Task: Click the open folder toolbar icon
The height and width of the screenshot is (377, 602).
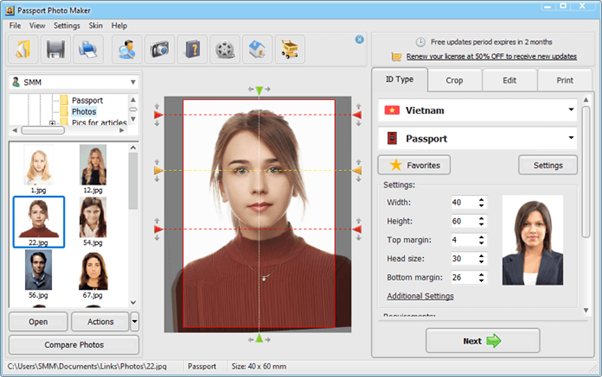Action: 23,49
